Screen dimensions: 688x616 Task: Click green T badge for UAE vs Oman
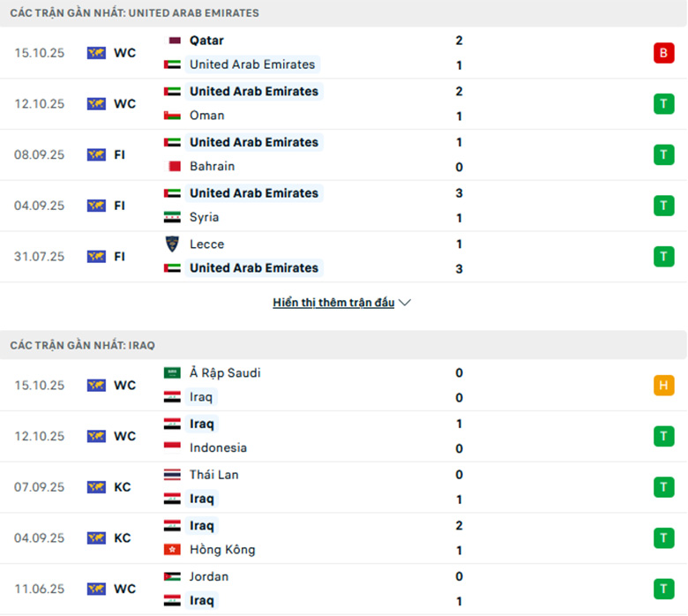pos(663,104)
